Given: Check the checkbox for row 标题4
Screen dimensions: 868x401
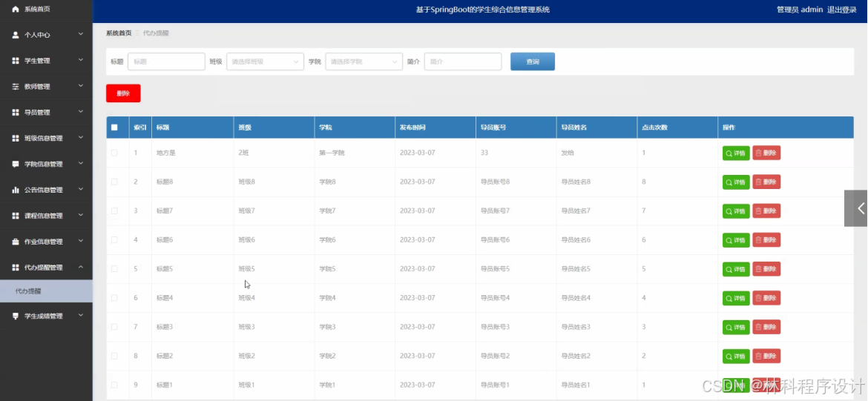Looking at the screenshot, I should 114,297.
